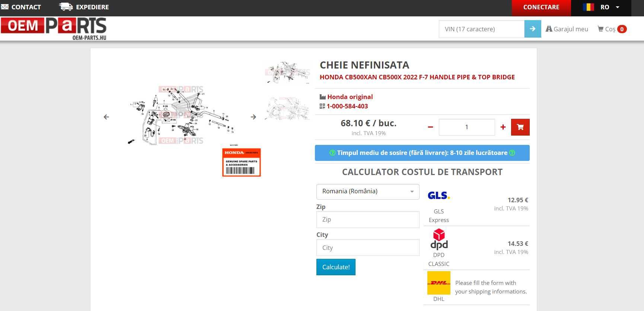Click the QR code icon beside part number
This screenshot has height=311, width=644.
322,106
